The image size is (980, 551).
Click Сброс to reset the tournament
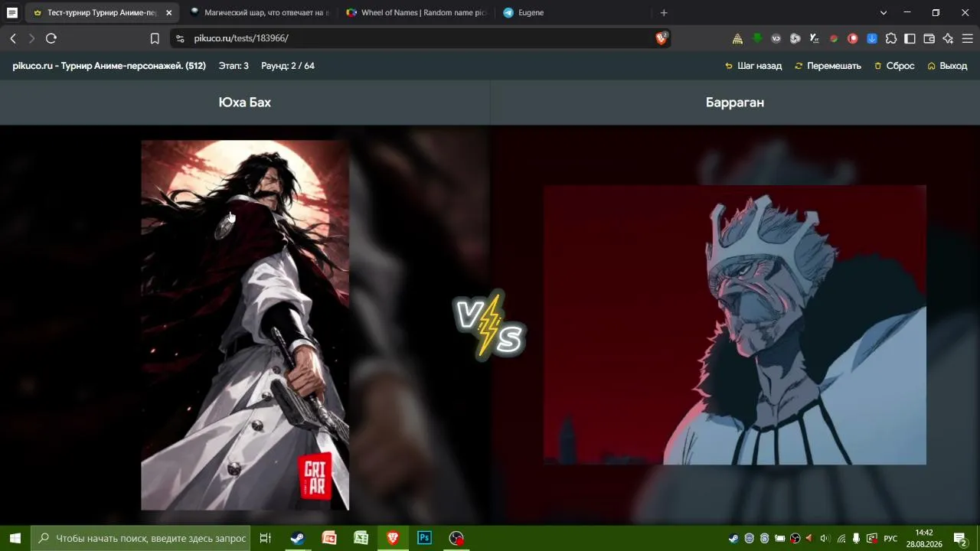894,66
